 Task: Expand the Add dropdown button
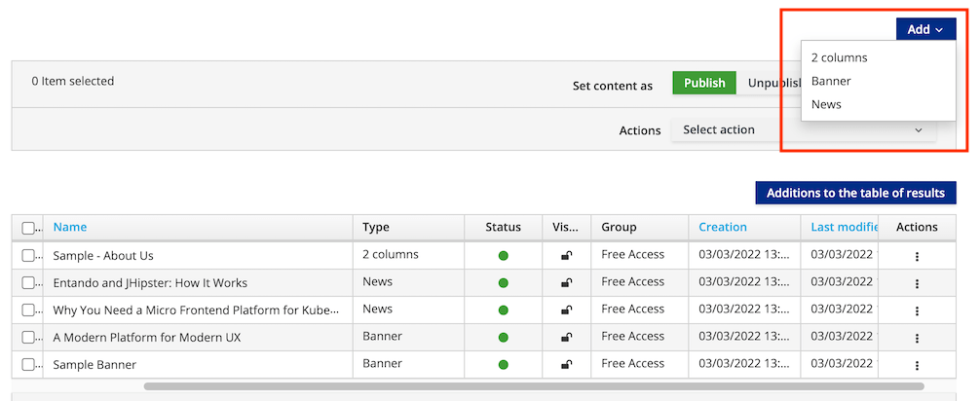[924, 30]
